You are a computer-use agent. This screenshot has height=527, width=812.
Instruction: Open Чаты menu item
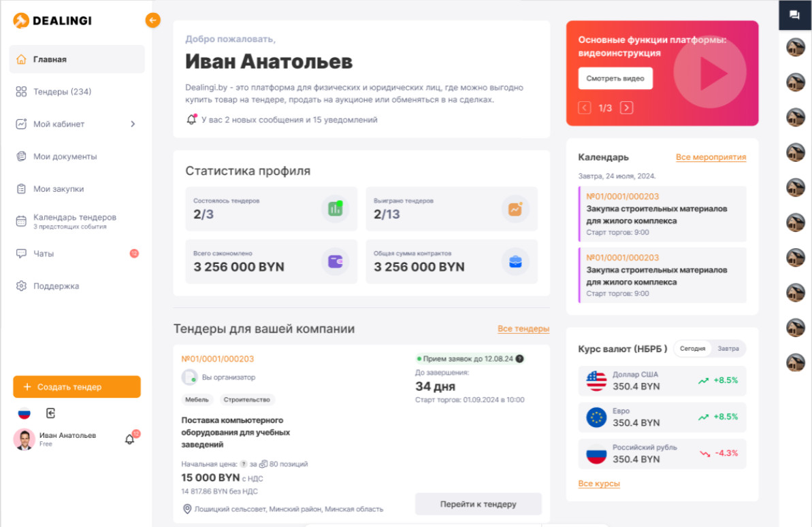click(44, 254)
